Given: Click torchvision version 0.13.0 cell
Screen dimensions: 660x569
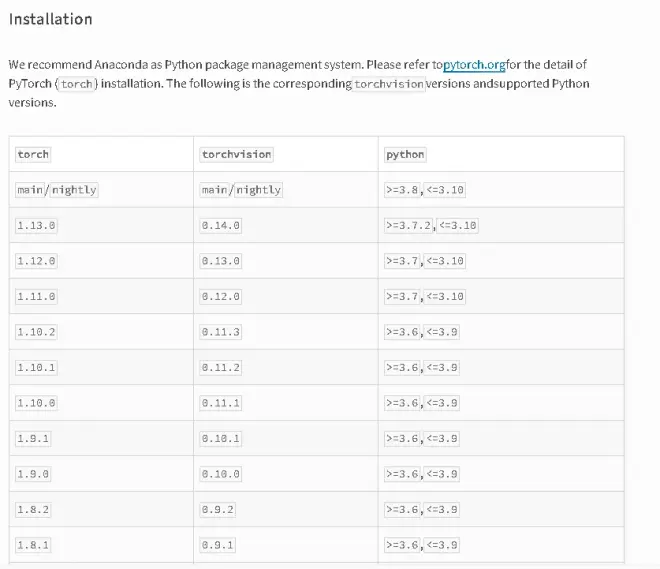Looking at the screenshot, I should 221,261.
